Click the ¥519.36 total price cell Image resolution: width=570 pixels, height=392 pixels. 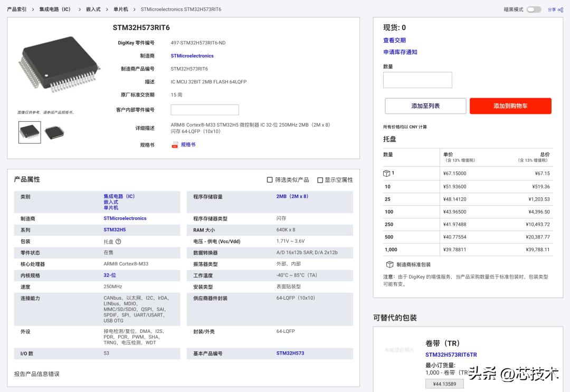(541, 186)
